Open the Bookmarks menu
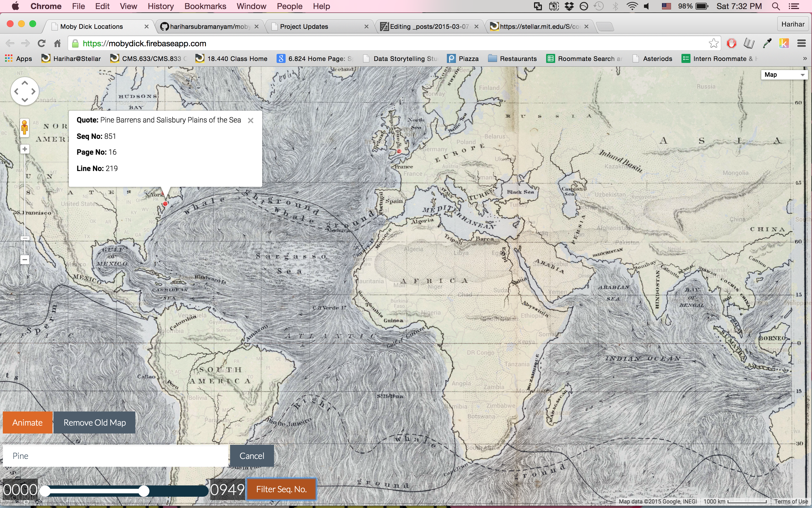 click(x=205, y=6)
